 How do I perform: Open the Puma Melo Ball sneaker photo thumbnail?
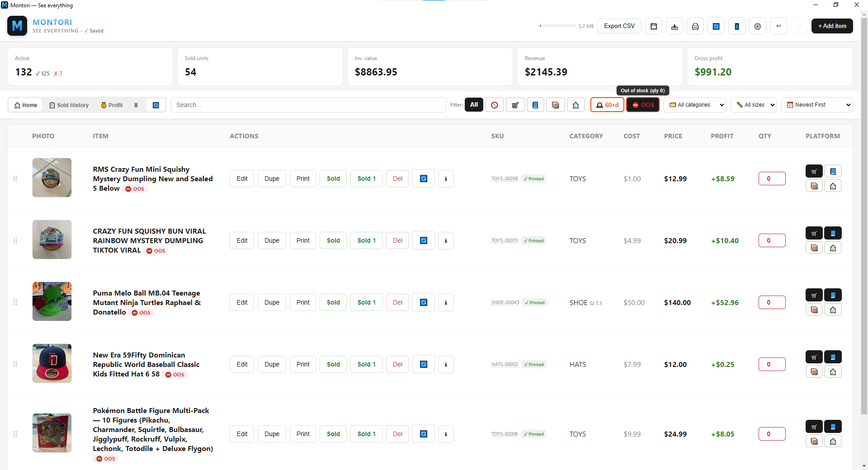pyautogui.click(x=52, y=301)
